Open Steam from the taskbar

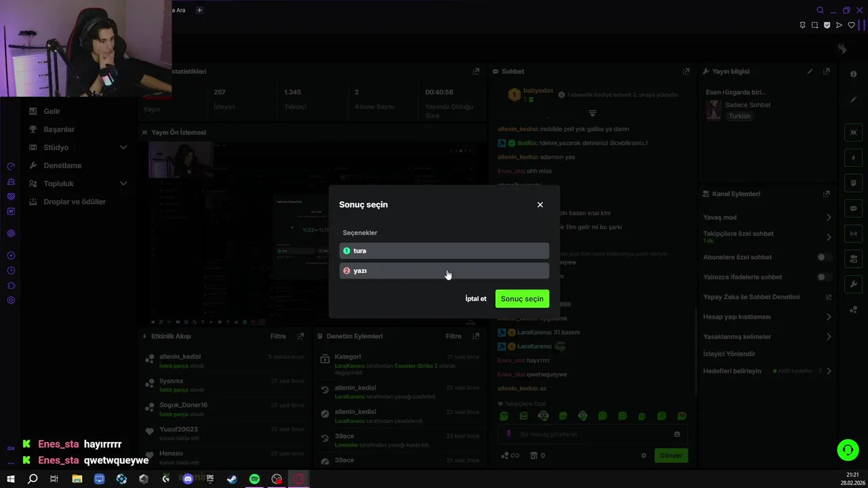232,479
